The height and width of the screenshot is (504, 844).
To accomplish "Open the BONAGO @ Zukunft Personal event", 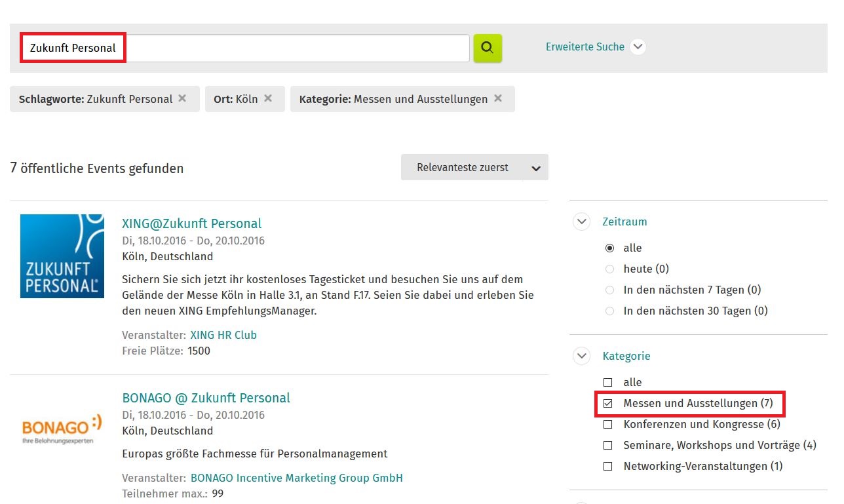I will point(206,398).
